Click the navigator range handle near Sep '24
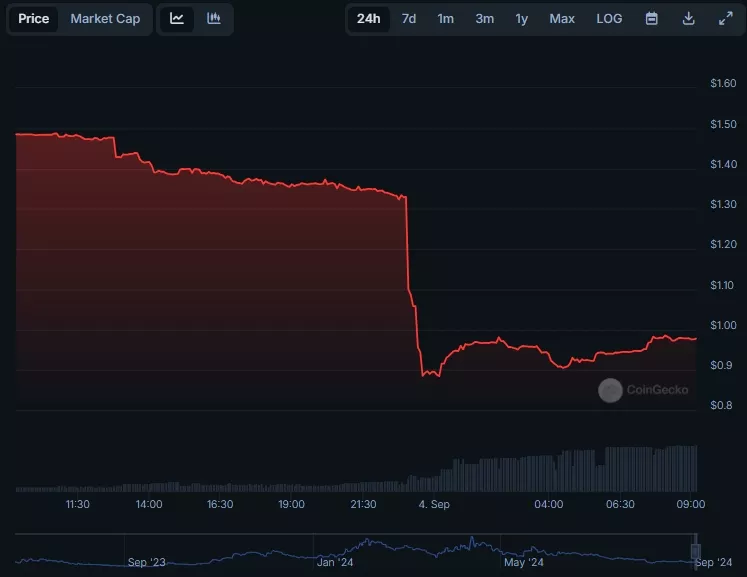This screenshot has height=577, width=747. 697,550
